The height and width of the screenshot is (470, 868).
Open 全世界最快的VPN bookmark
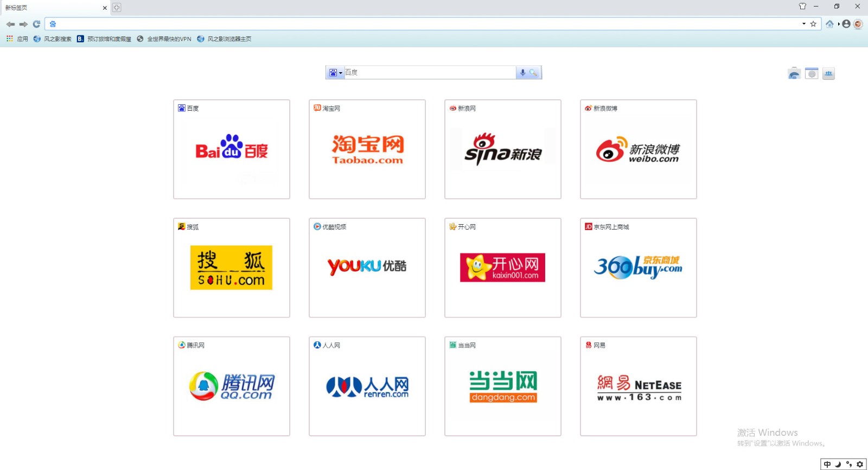(164, 39)
